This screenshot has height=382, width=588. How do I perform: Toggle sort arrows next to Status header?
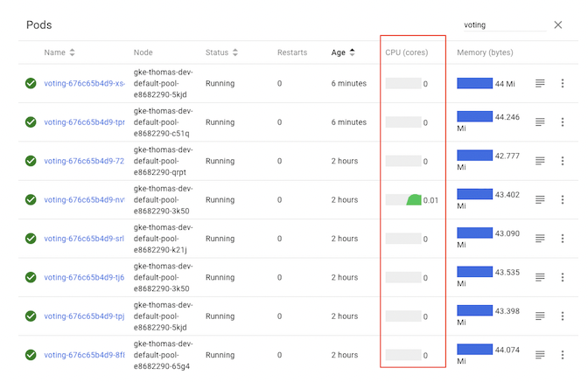click(x=235, y=52)
